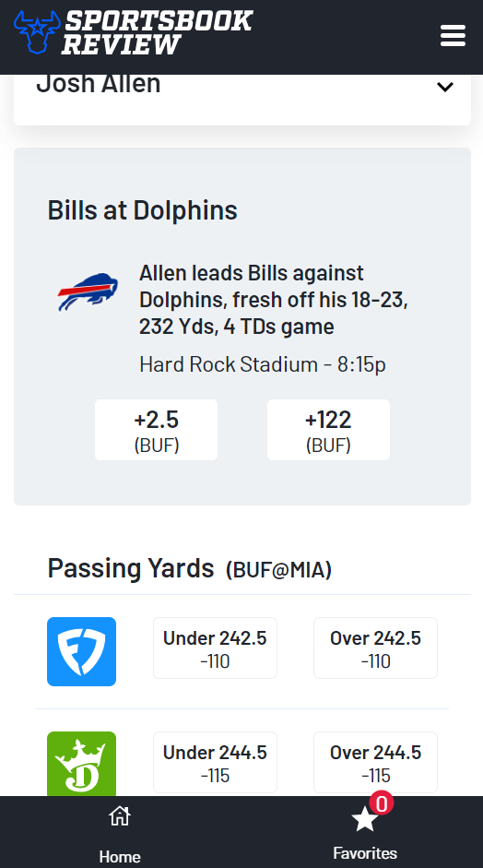
Task: Click the FanDuel sportsbook icon
Action: click(81, 651)
